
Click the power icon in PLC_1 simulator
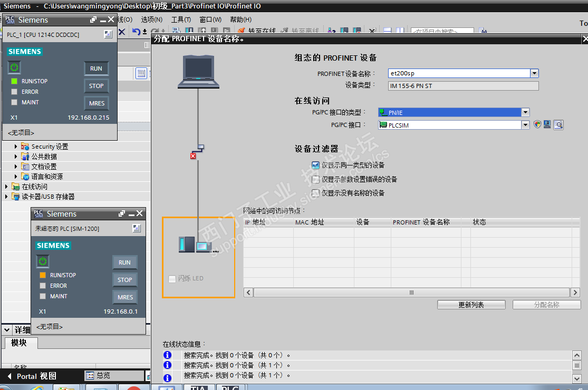[x=14, y=67]
